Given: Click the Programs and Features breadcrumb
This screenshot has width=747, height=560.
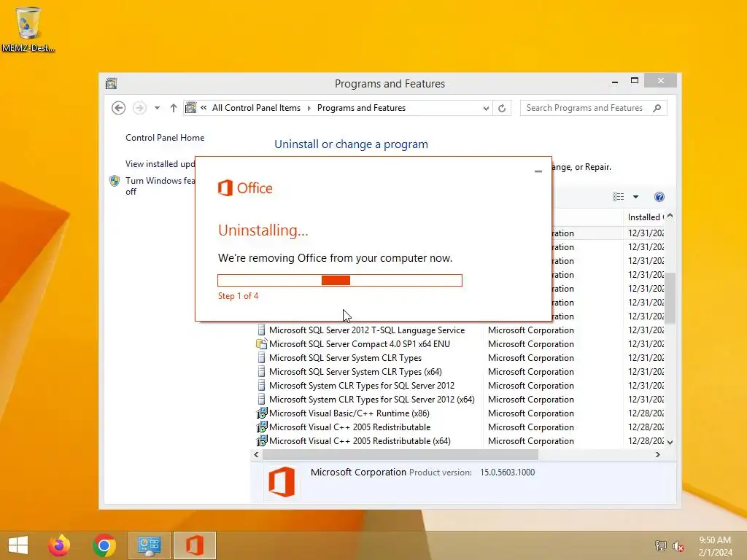Looking at the screenshot, I should point(361,108).
